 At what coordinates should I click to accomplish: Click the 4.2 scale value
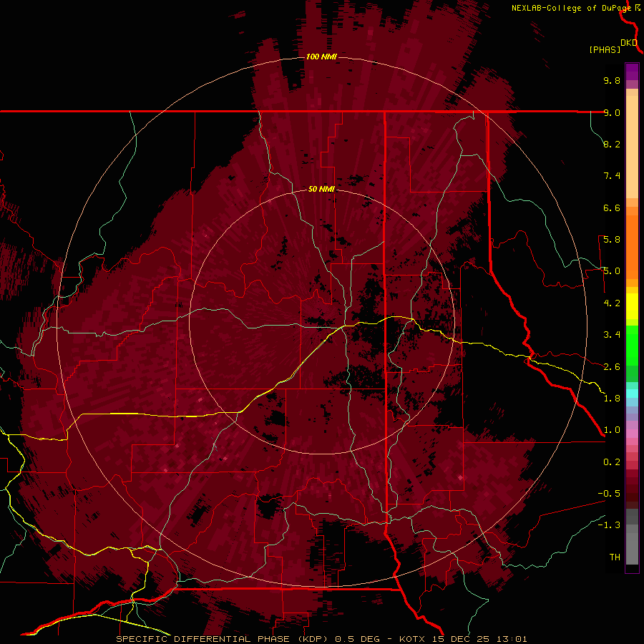pos(612,303)
